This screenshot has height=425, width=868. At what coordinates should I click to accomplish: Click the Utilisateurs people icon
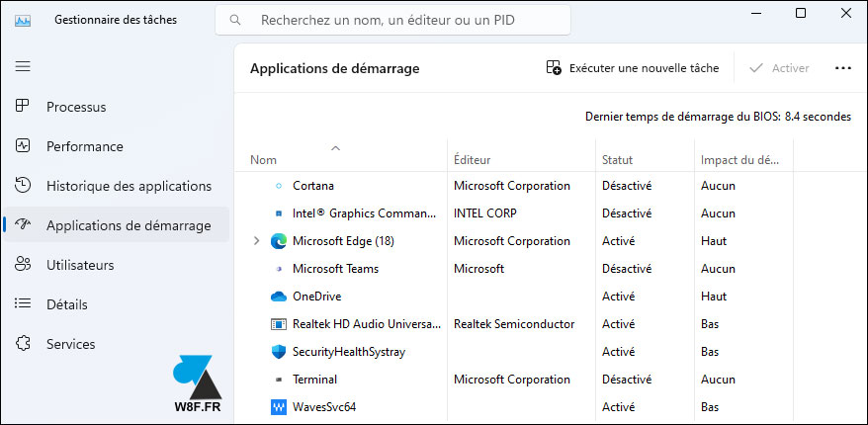(22, 265)
